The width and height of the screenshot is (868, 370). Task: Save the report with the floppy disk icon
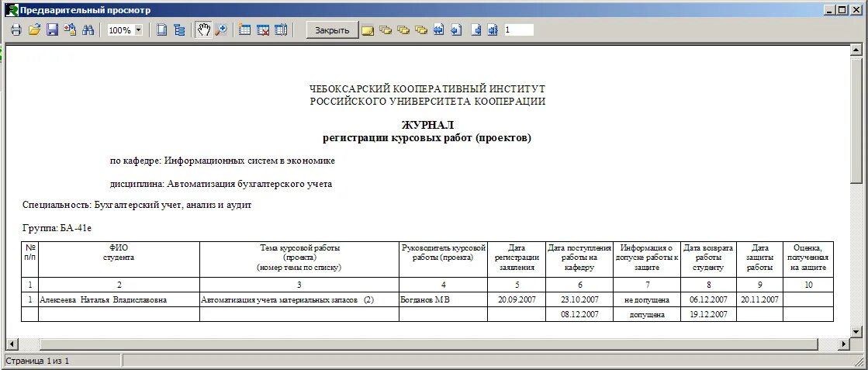pyautogui.click(x=52, y=30)
